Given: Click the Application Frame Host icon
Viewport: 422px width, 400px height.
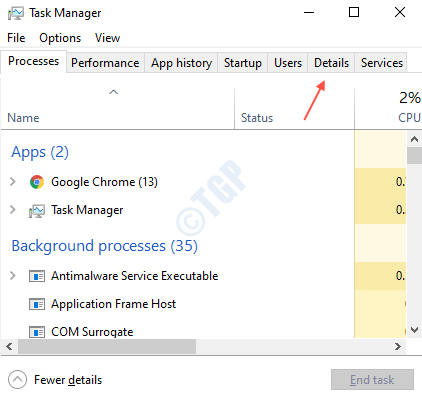Looking at the screenshot, I should coord(37,304).
